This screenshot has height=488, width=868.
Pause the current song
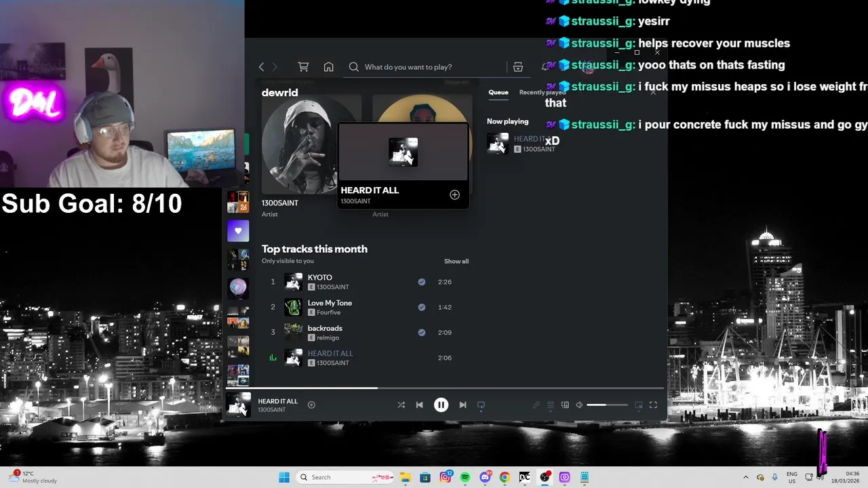pos(441,405)
